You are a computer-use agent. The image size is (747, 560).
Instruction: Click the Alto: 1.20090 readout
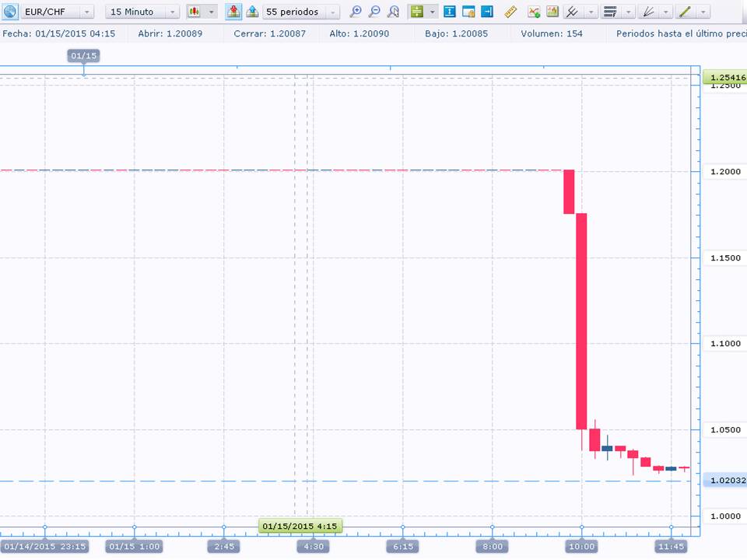[359, 33]
